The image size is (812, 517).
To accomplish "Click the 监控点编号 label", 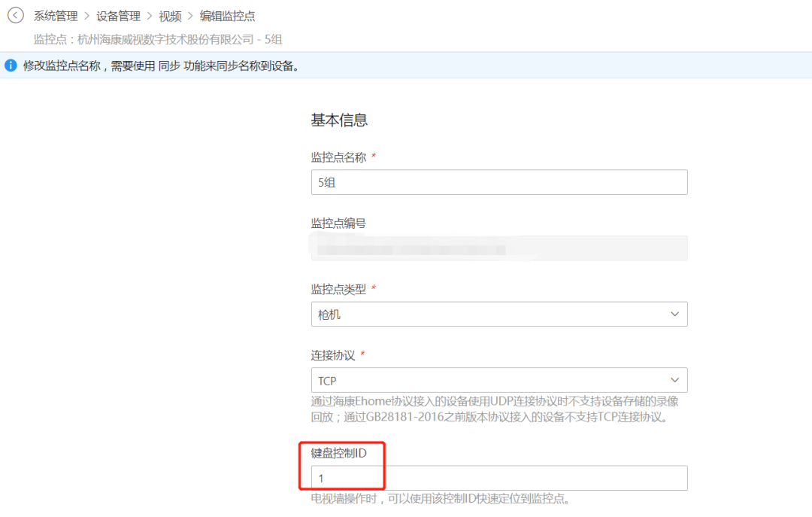I will (x=338, y=224).
